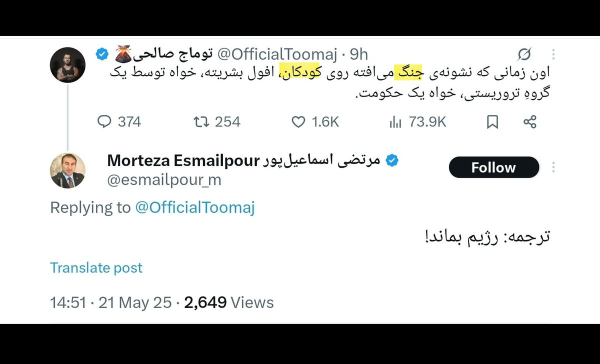Open replies via the 374 comment icon
The image size is (600, 364).
click(104, 121)
